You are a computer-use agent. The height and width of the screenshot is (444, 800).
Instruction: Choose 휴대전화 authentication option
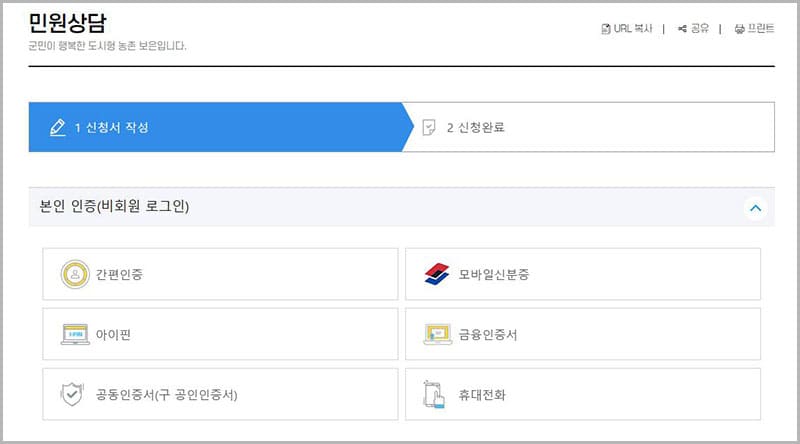(582, 394)
